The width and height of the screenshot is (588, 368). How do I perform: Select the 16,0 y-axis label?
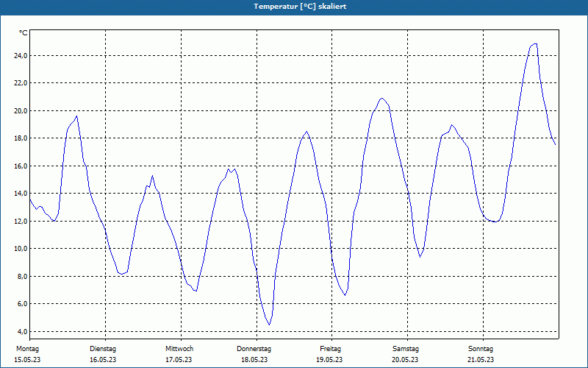click(20, 166)
